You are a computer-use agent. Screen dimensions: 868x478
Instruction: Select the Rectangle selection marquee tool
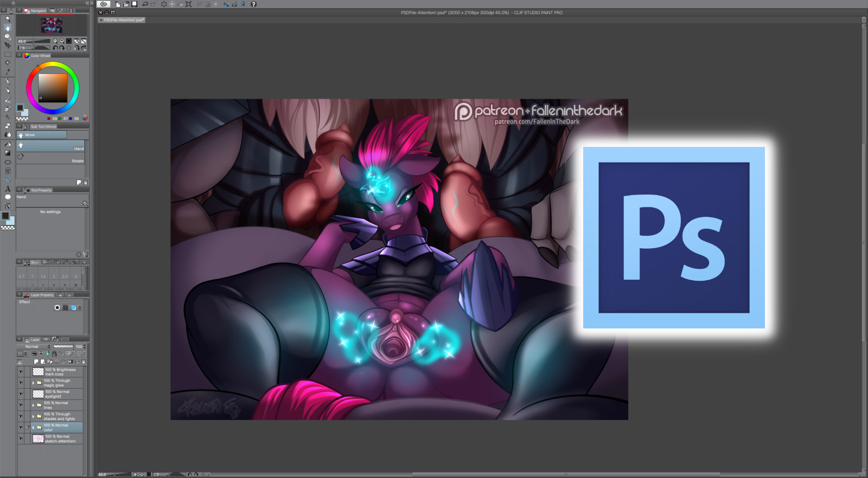pyautogui.click(x=8, y=54)
